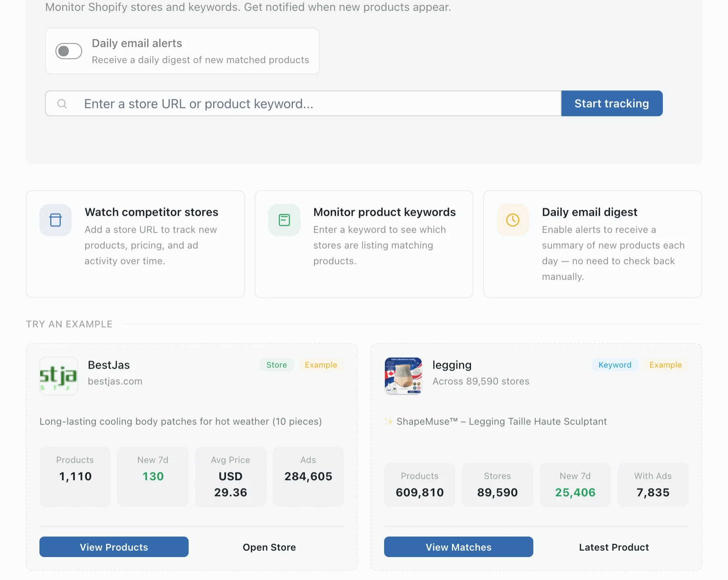Click the Watch competitor stores heading
The height and width of the screenshot is (580, 728).
click(x=151, y=212)
